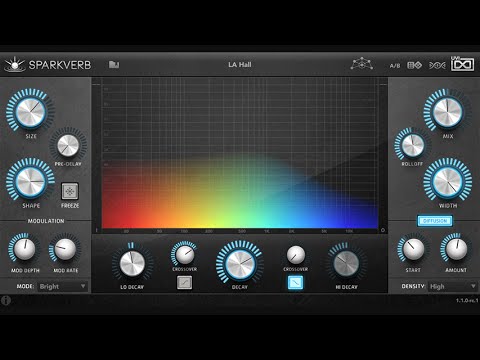
Task: Click the Modulation section label
Action: tap(46, 221)
